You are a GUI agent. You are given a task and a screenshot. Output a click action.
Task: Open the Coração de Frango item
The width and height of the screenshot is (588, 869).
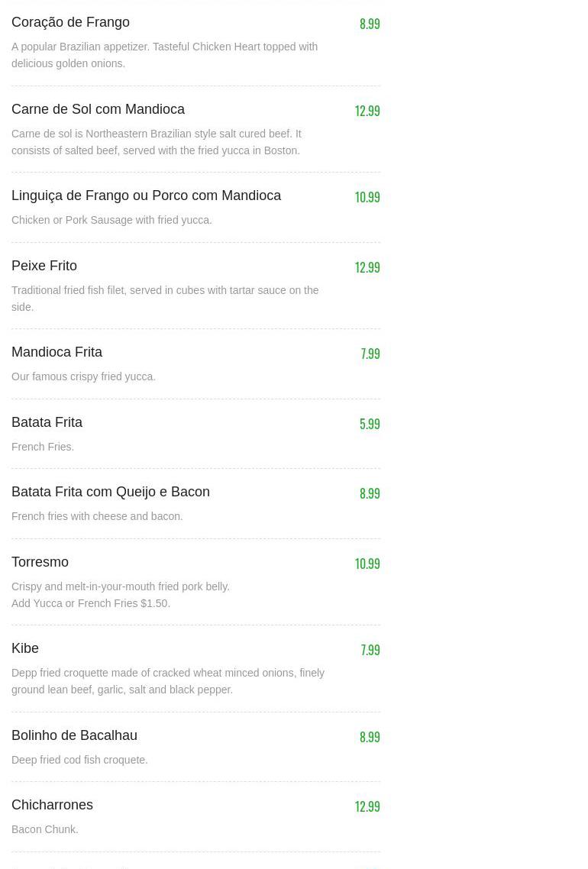pyautogui.click(x=70, y=22)
